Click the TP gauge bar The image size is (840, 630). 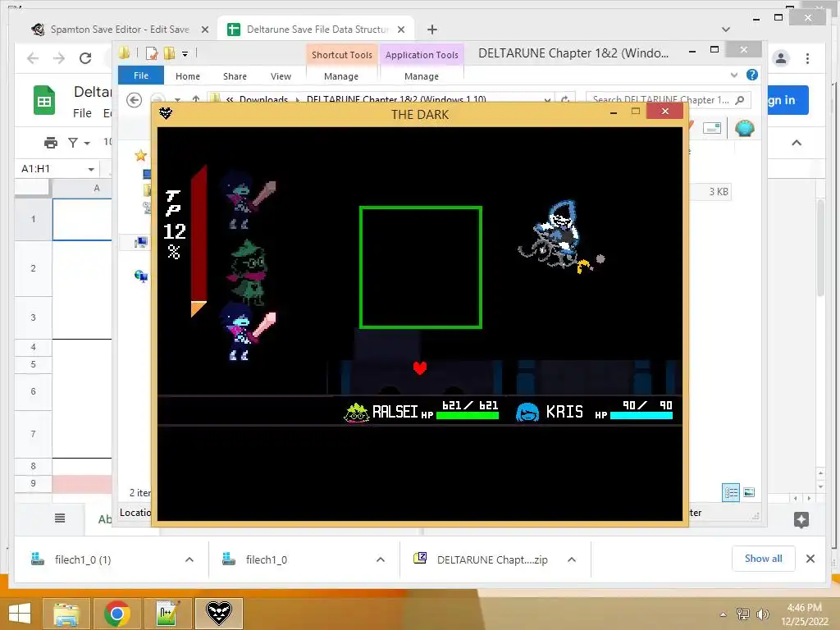[x=199, y=241]
